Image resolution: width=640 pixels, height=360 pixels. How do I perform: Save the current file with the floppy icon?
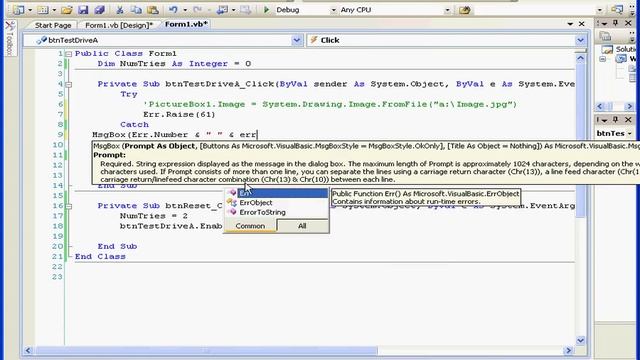coord(83,9)
